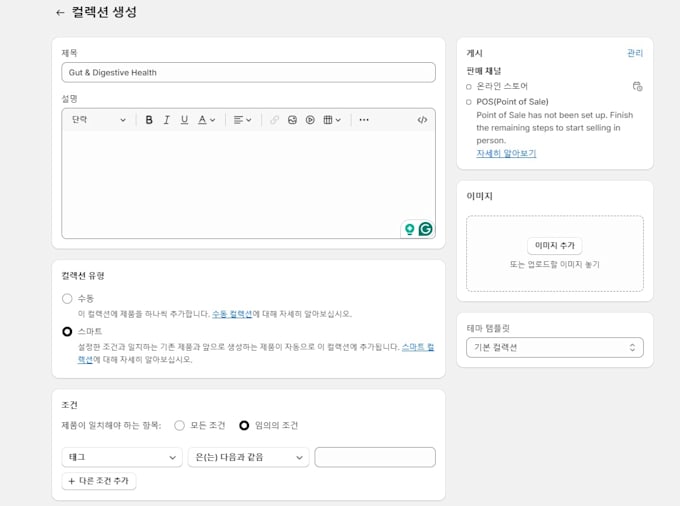
Task: Open the 기본 컬렉션 theme template dropdown
Action: coord(555,347)
